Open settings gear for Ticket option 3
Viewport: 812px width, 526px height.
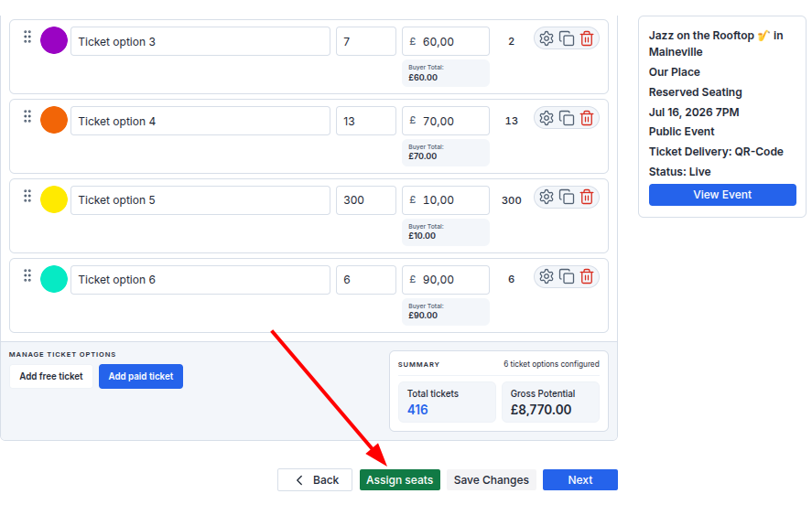point(547,38)
